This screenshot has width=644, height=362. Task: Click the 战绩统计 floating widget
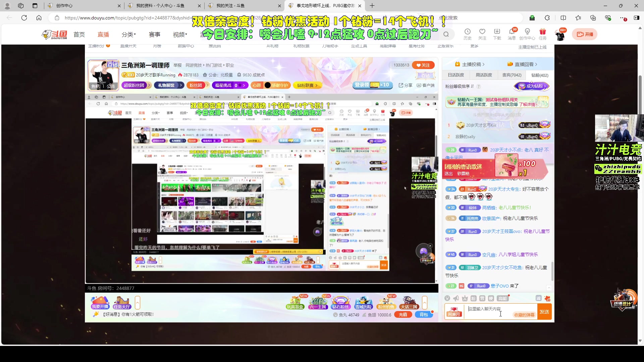pos(623,299)
